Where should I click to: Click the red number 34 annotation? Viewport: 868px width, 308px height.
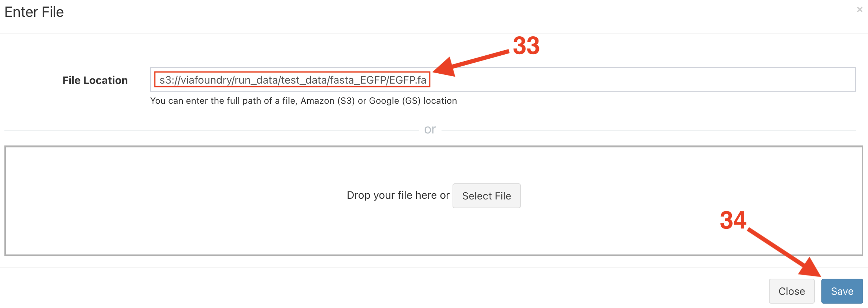point(733,220)
